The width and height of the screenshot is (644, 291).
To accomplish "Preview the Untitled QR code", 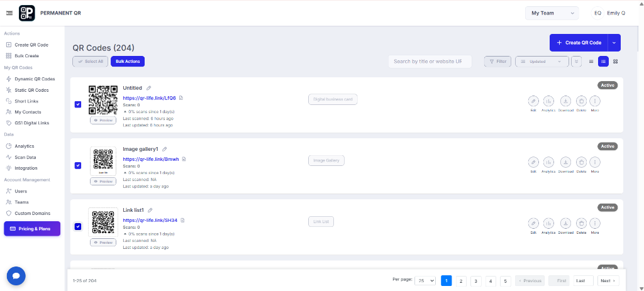I will 103,120.
